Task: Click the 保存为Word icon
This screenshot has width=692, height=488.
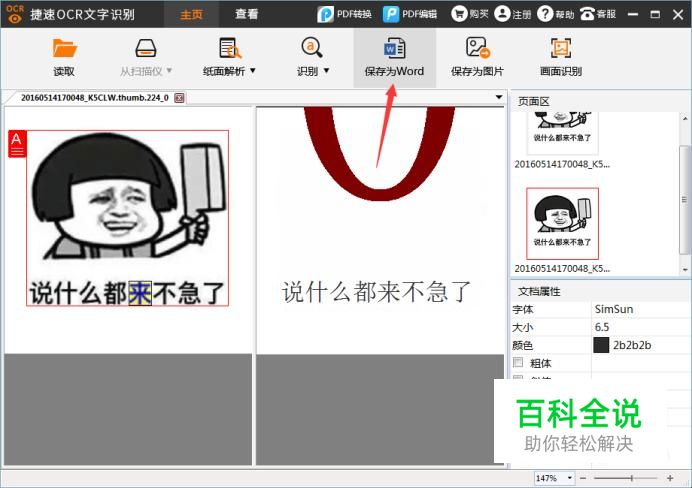Action: 394,49
